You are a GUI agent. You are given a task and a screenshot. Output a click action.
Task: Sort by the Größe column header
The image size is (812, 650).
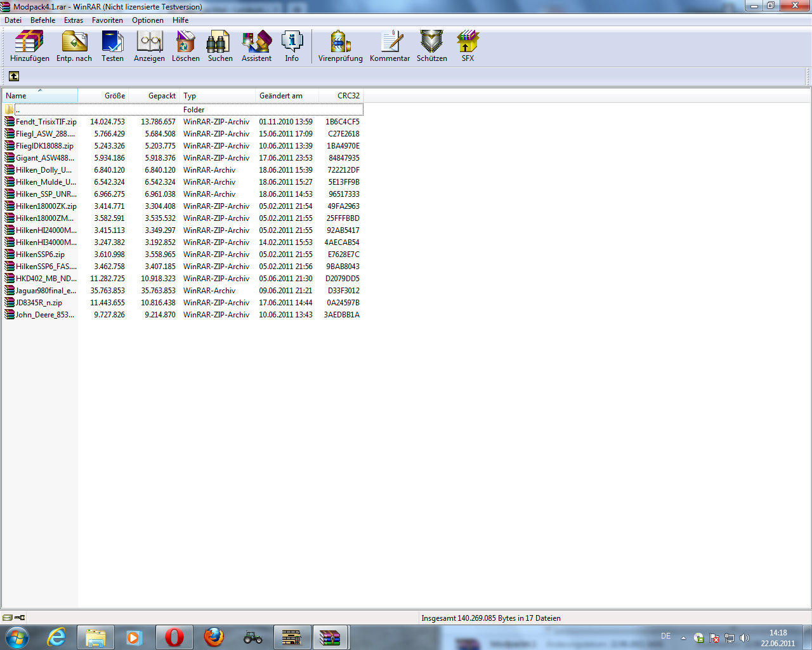point(103,96)
